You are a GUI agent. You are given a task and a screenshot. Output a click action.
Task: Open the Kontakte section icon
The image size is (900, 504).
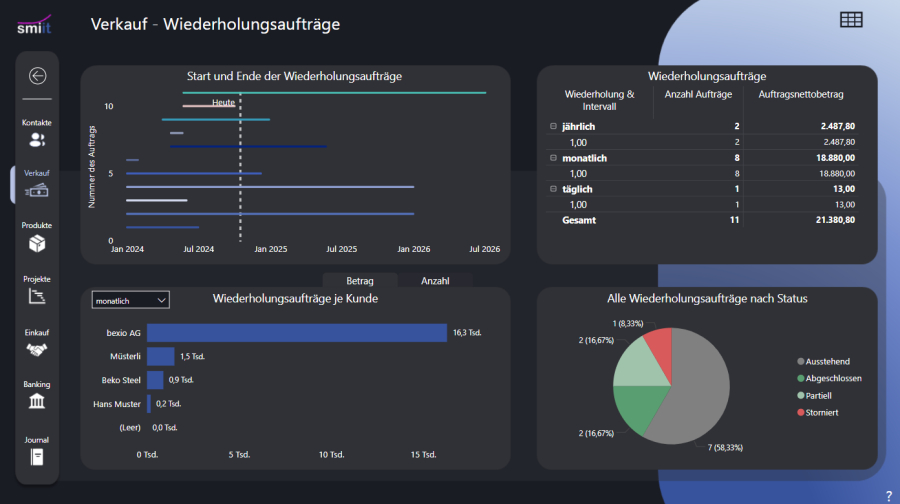point(37,140)
